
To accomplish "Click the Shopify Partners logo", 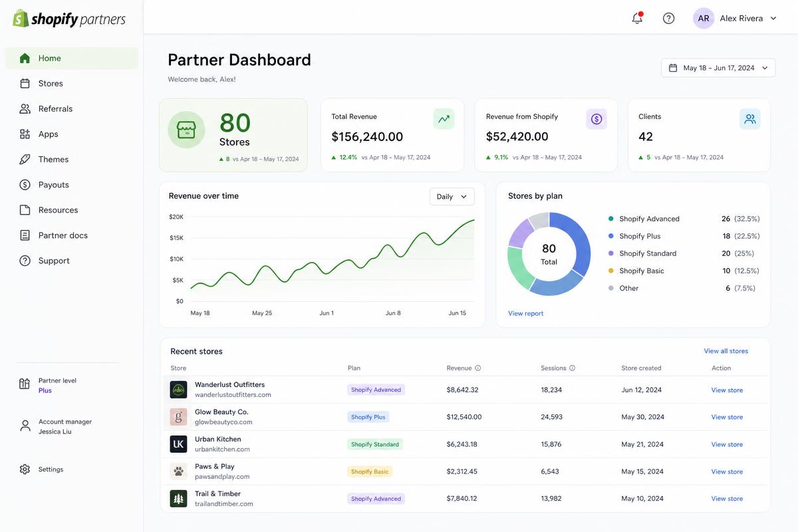I will pyautogui.click(x=69, y=19).
